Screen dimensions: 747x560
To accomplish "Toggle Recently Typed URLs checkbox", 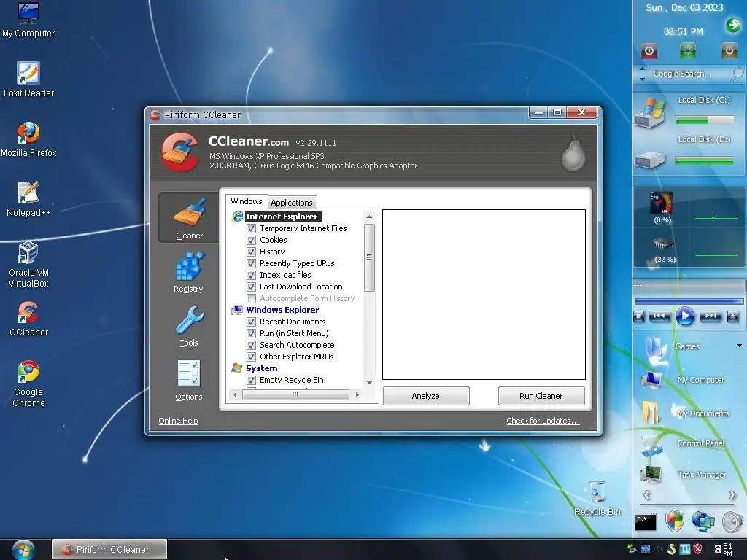I will pyautogui.click(x=251, y=263).
